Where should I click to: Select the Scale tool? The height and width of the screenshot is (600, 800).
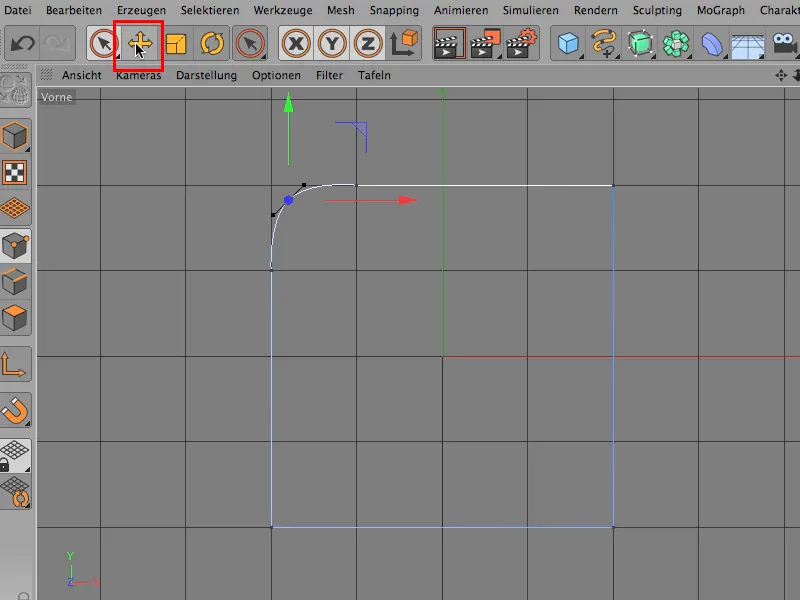(x=176, y=44)
